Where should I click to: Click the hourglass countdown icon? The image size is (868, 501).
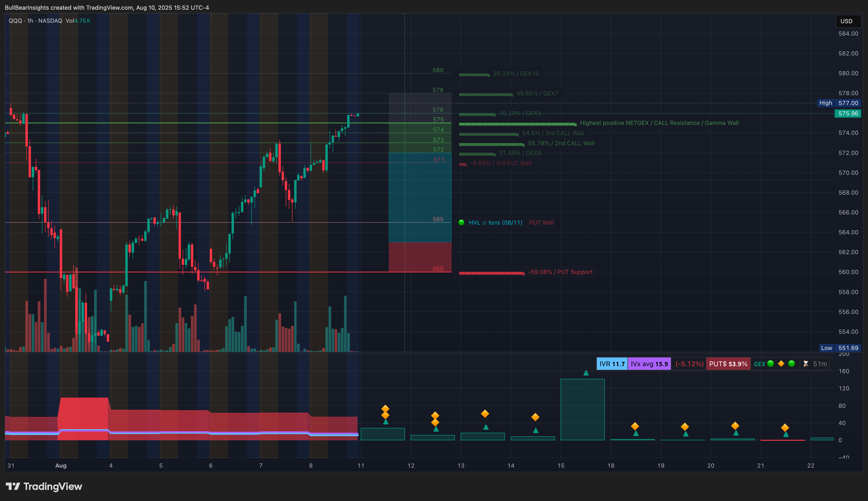pos(805,364)
